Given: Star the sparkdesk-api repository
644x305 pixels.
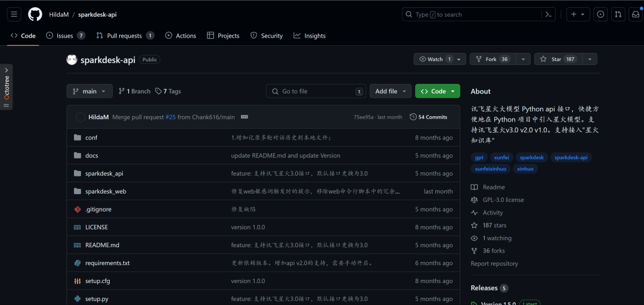Looking at the screenshot, I should (x=558, y=59).
